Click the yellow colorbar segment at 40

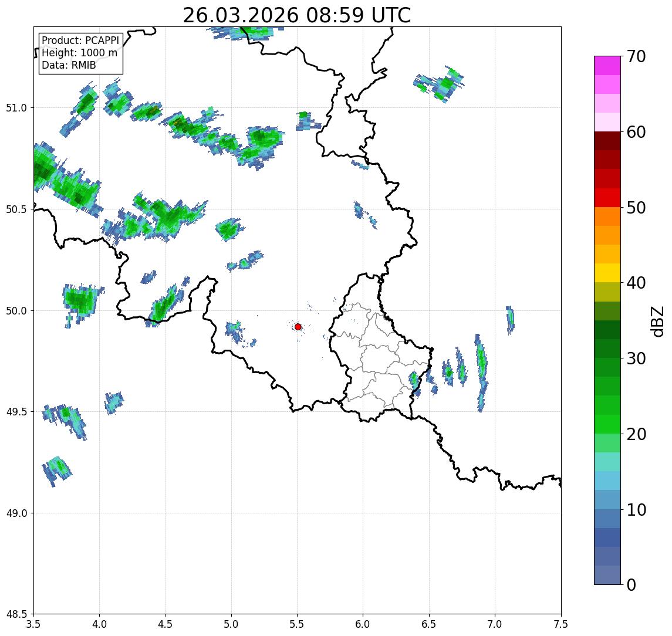pos(607,273)
